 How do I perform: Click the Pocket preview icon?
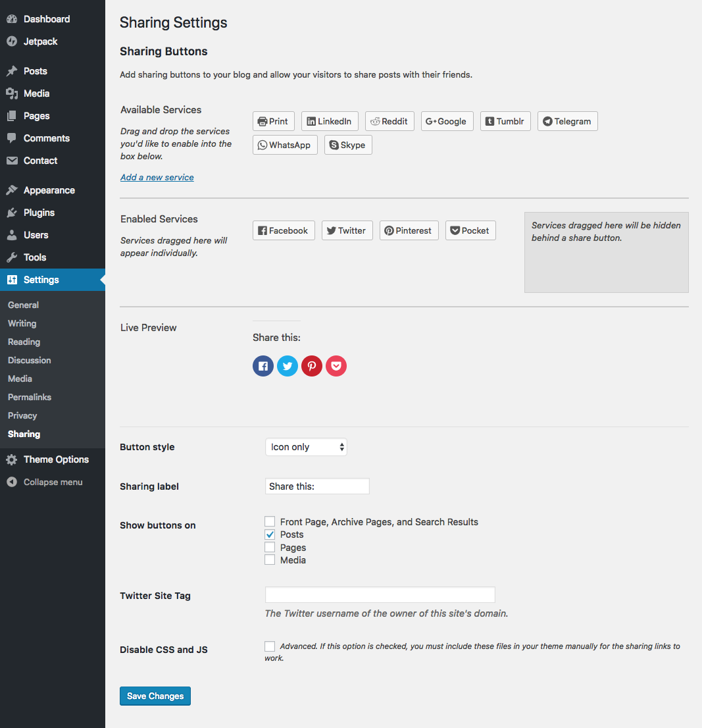pos(336,366)
